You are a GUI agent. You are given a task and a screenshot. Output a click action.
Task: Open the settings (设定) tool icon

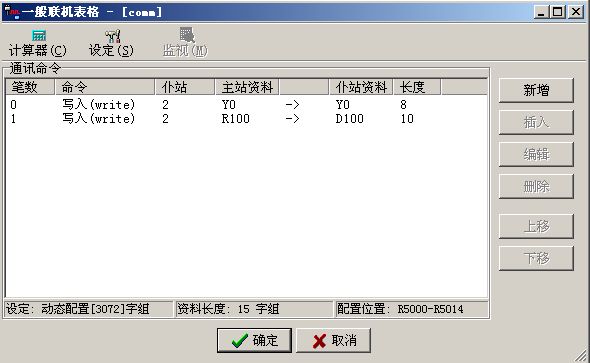pyautogui.click(x=113, y=36)
